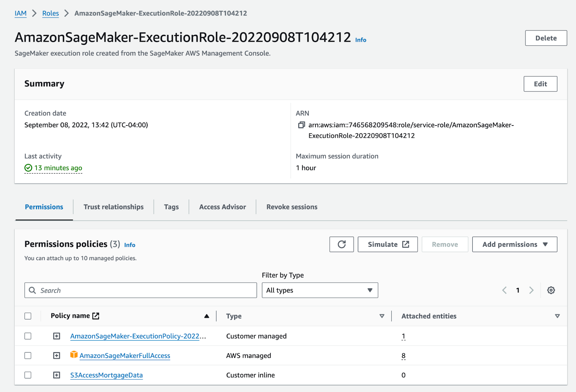The height and width of the screenshot is (392, 576).
Task: Open the Access Advisor tab
Action: pos(222,207)
